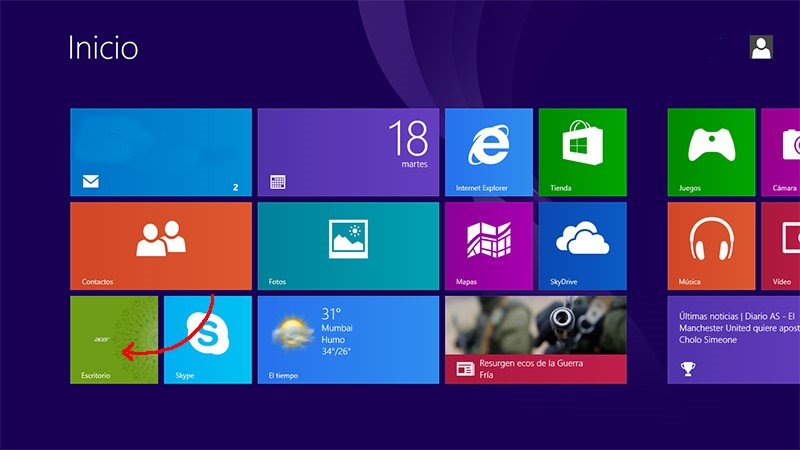Open the Mail tile with envelope icon
Screen dimensions: 800x450
click(160, 152)
